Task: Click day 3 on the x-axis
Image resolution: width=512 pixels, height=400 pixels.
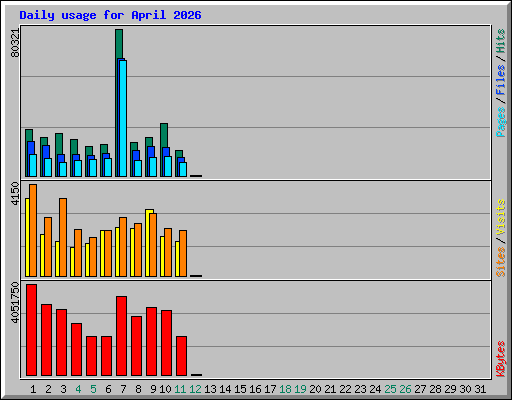Action: tap(63, 389)
